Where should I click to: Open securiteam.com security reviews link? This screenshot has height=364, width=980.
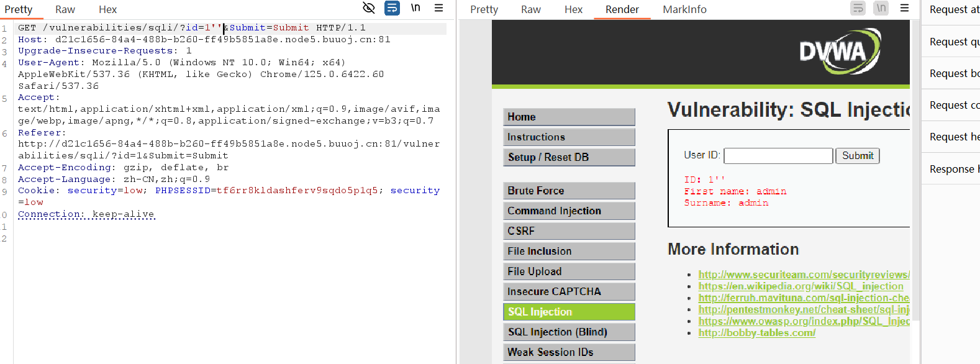[804, 275]
